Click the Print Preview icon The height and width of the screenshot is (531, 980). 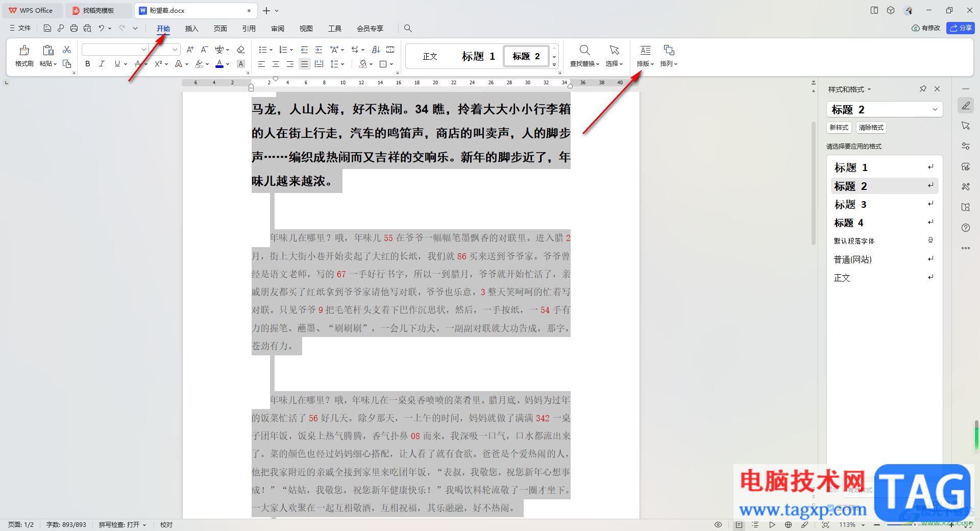(87, 28)
